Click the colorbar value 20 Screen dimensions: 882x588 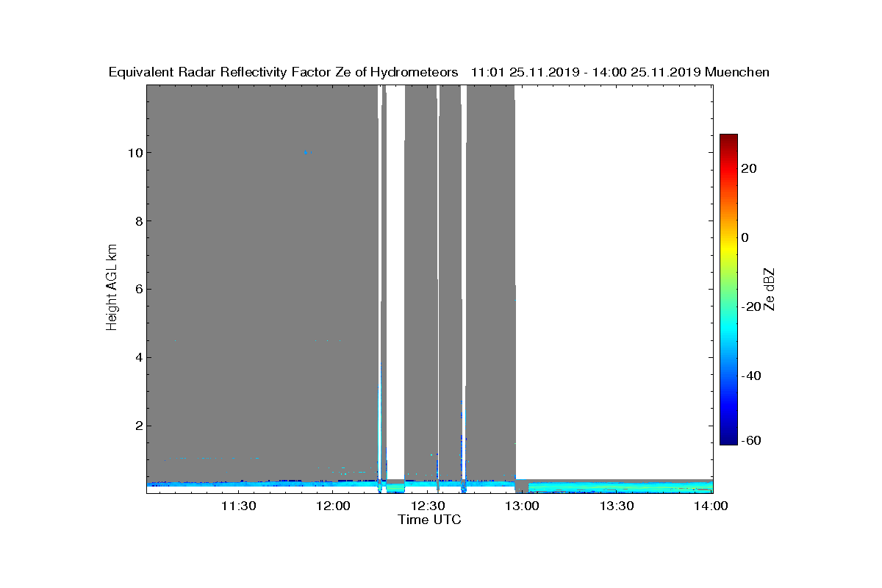click(750, 168)
